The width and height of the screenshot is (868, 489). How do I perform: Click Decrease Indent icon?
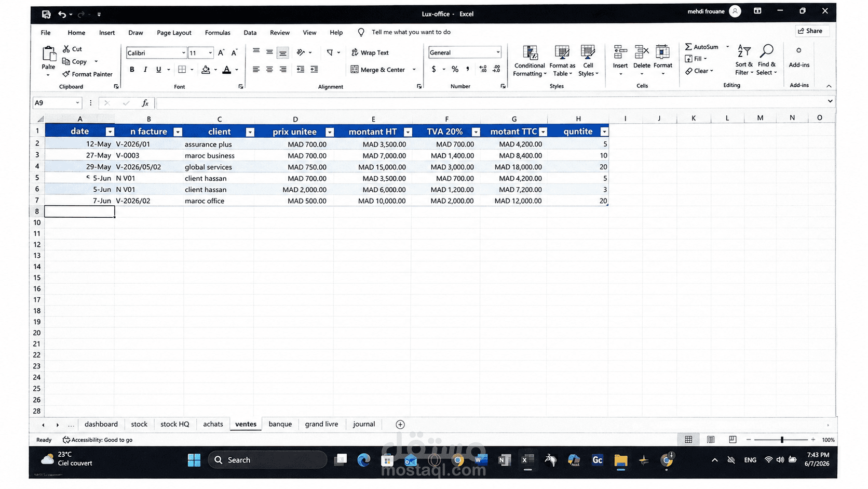pyautogui.click(x=301, y=69)
